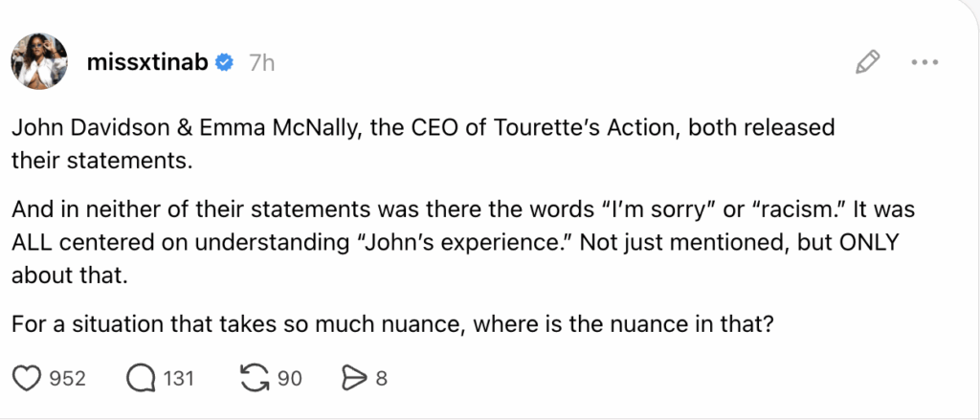Click the line "For a situation that takes"
980x420 pixels.
coord(392,324)
